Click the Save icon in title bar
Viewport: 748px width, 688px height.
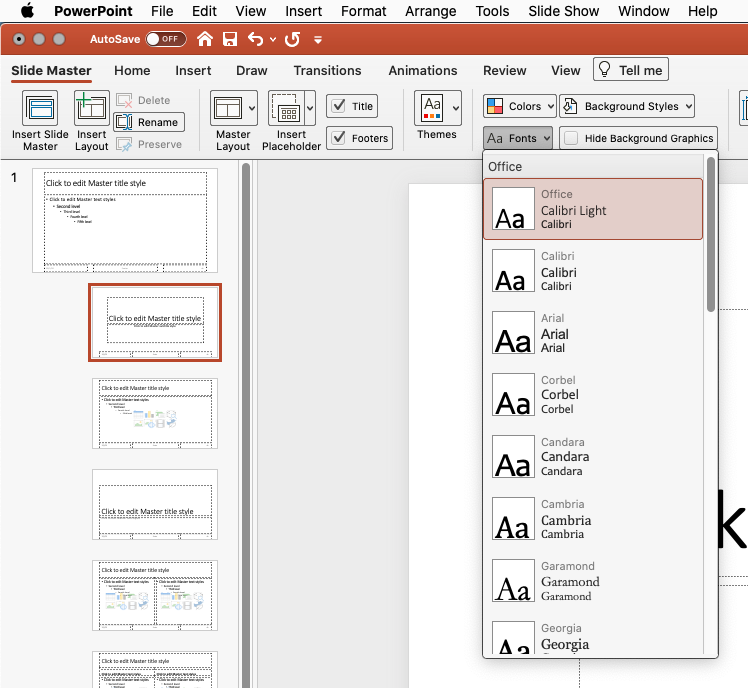(230, 39)
